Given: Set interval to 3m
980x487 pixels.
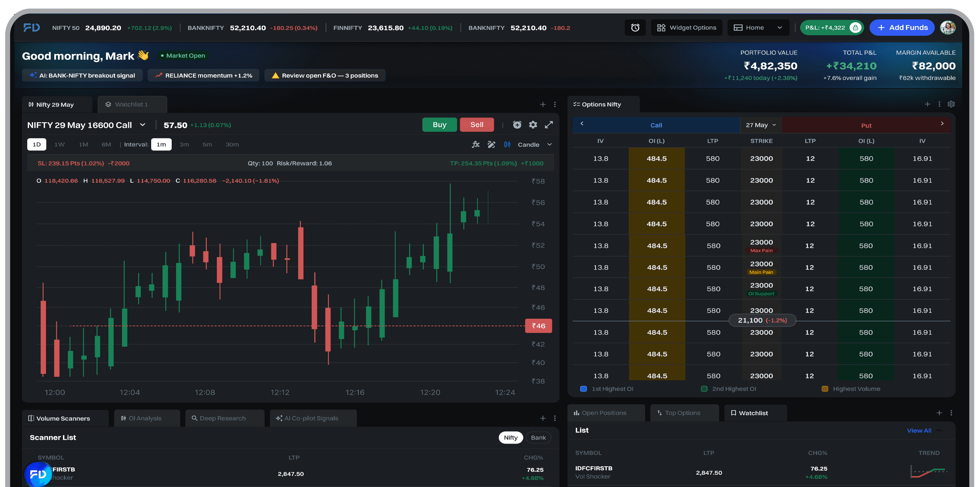Looking at the screenshot, I should point(184,144).
